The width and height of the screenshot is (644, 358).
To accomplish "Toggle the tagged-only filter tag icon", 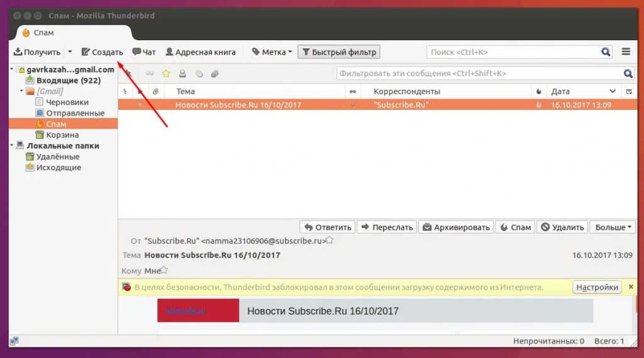I will (199, 73).
